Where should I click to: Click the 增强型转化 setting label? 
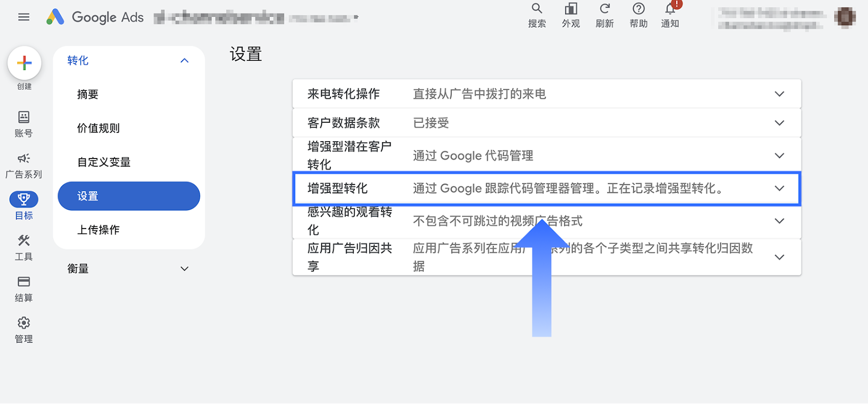tap(337, 188)
